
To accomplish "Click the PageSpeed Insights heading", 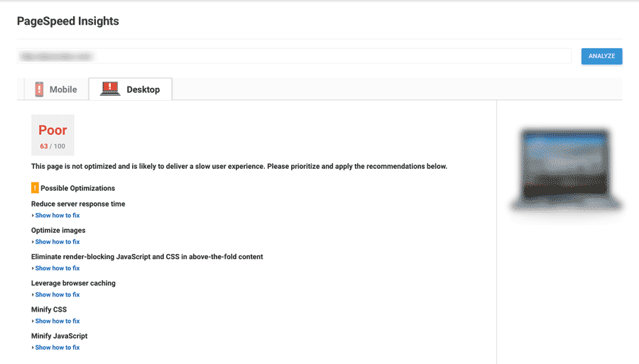I will tap(68, 21).
